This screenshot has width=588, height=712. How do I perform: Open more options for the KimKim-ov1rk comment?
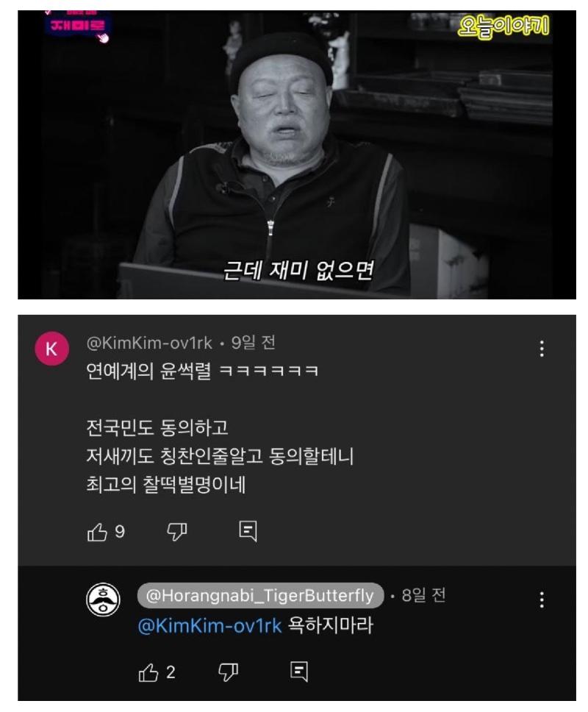pos(542,349)
